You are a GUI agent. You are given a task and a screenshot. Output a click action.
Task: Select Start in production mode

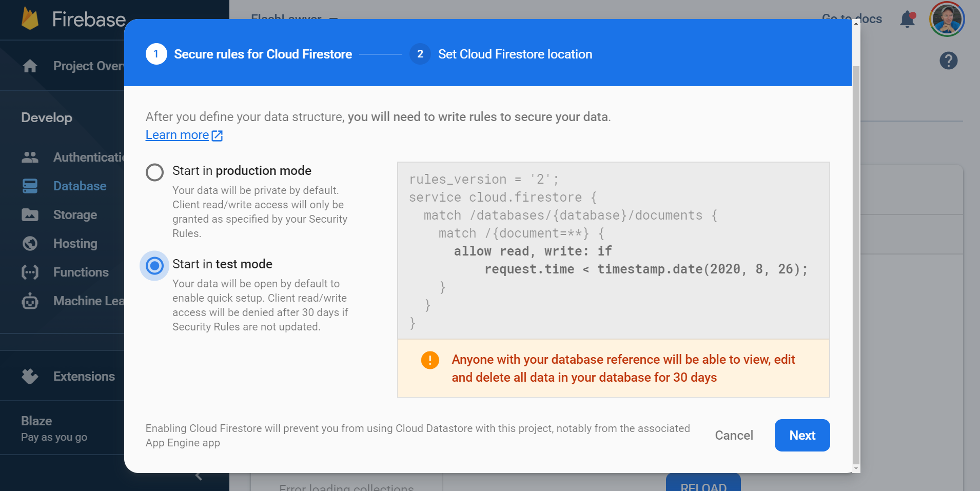[154, 172]
